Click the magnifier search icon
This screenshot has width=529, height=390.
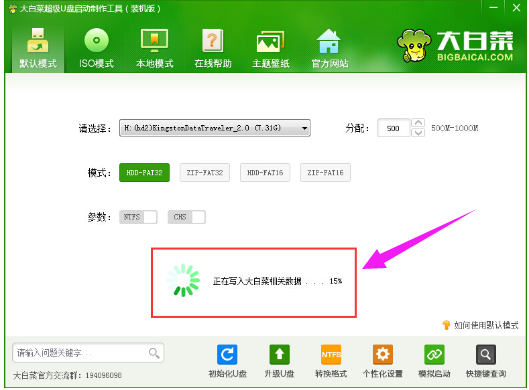(x=154, y=353)
